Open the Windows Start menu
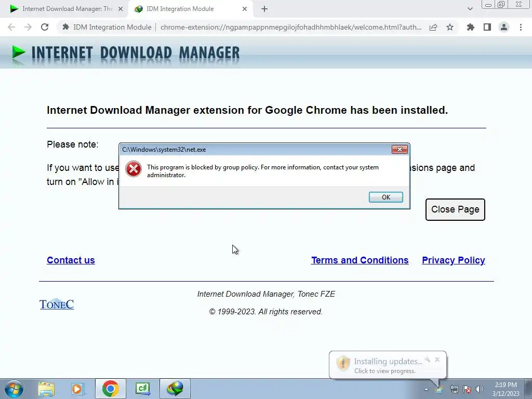Screen dimensions: 532x399 pyautogui.click(x=14, y=389)
